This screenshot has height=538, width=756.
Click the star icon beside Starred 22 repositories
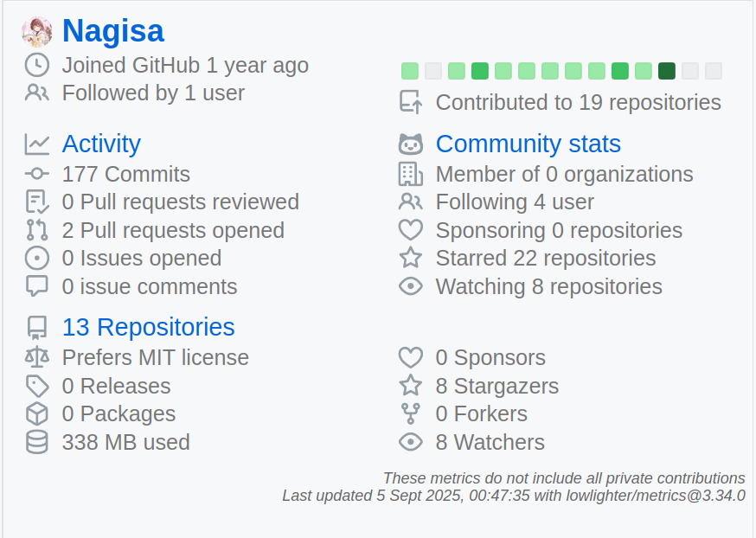(410, 258)
